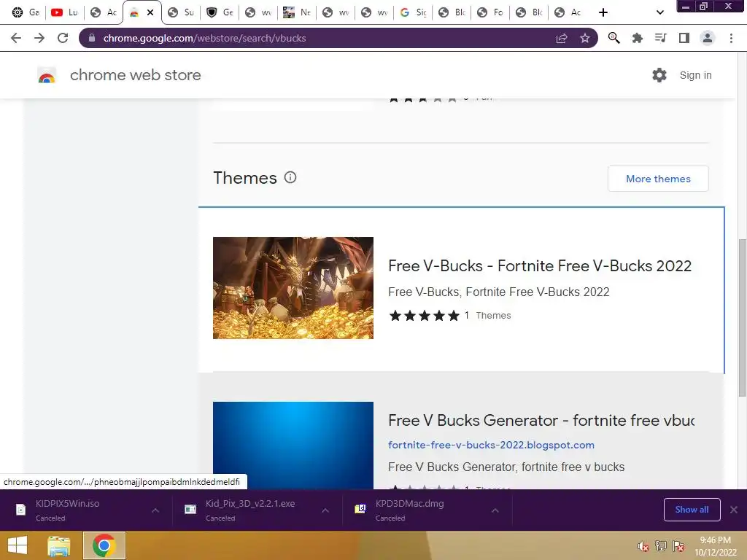This screenshot has height=560, width=747.
Task: Open Kid_Pix_3D_v2.2.1.exe download item
Action: pyautogui.click(x=249, y=510)
